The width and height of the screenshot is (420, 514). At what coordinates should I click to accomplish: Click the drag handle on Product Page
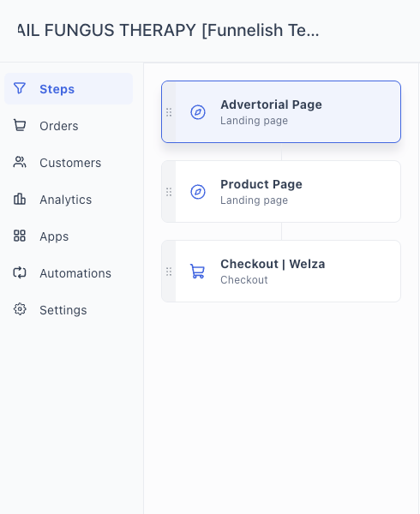click(169, 192)
